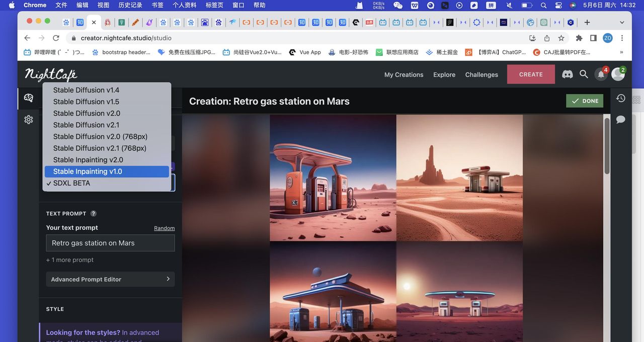Open the notifications bell
The image size is (644, 342).
[x=601, y=74]
